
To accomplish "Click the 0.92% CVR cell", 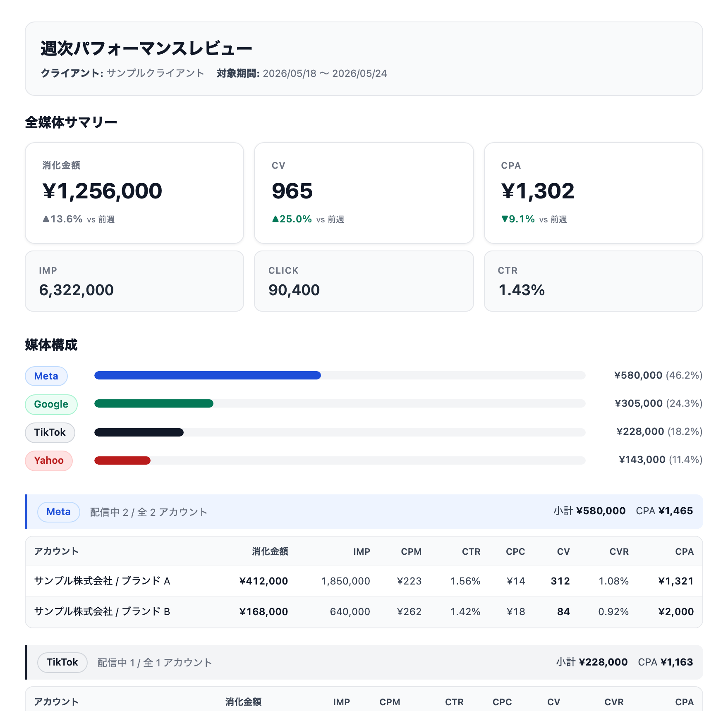I will coord(613,612).
